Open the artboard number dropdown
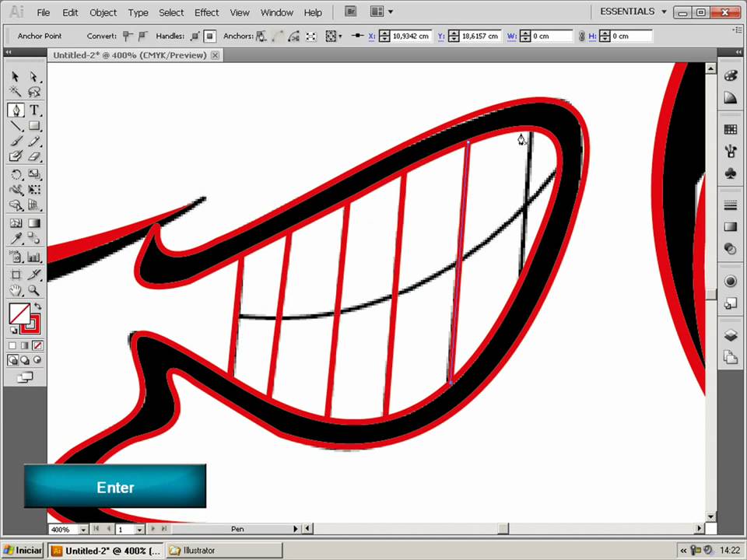 click(139, 530)
